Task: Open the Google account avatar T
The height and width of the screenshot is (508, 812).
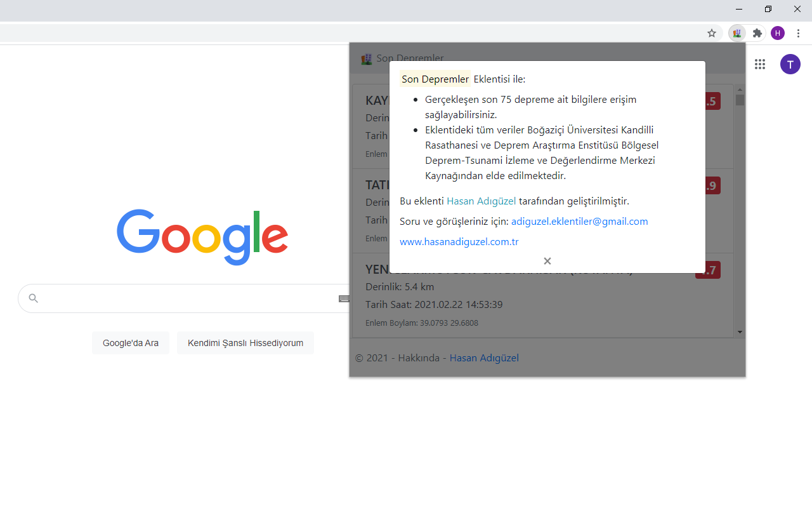Action: pyautogui.click(x=790, y=64)
